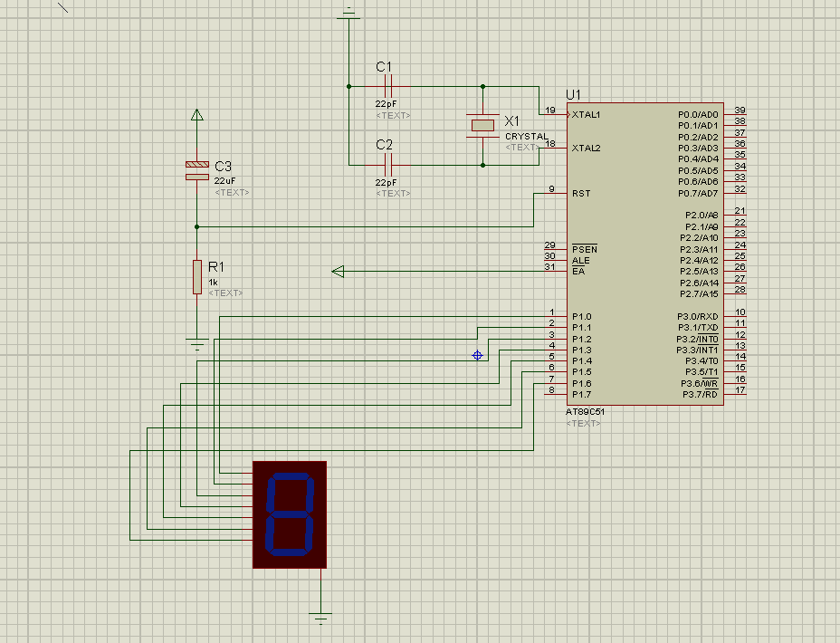Screen dimensions: 840x643
Task: Click pin number 31 on U1
Action: (x=550, y=267)
